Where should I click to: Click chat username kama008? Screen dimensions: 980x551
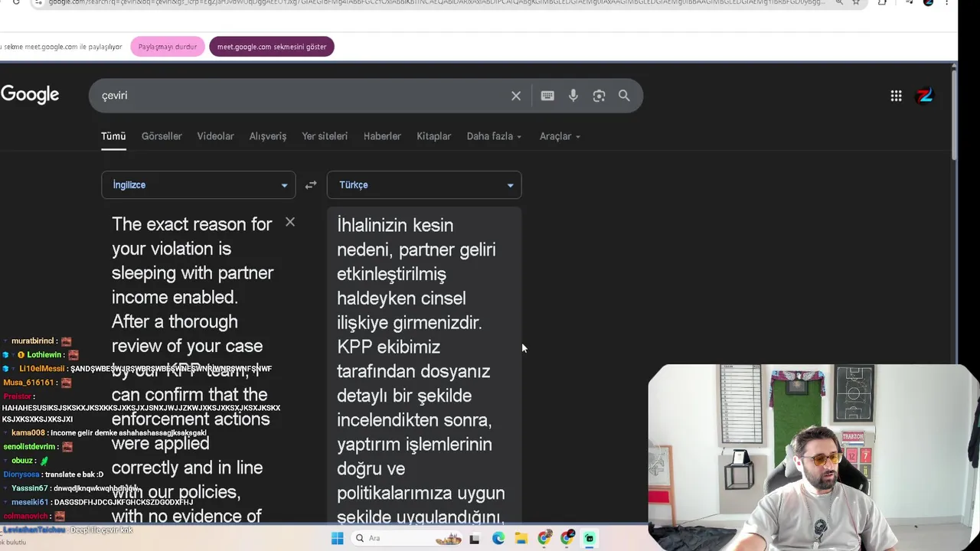point(28,433)
